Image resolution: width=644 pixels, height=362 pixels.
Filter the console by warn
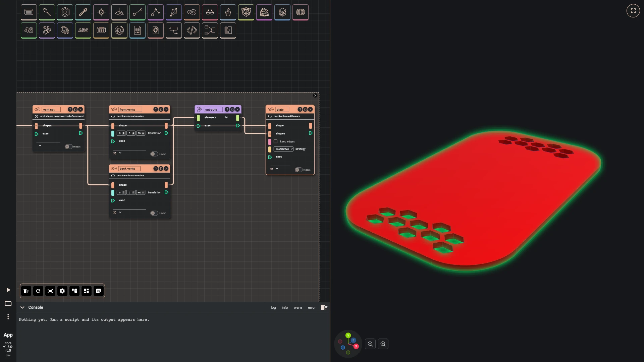pos(298,307)
